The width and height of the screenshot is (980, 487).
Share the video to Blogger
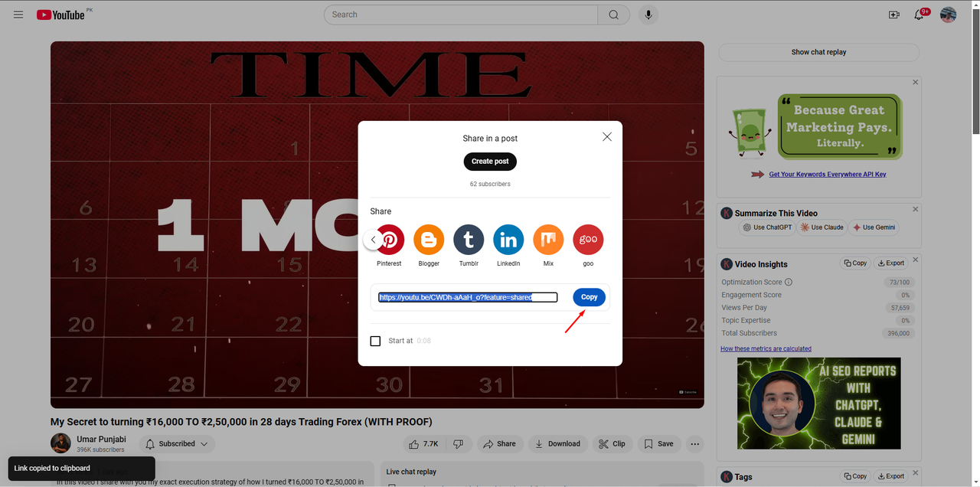429,240
